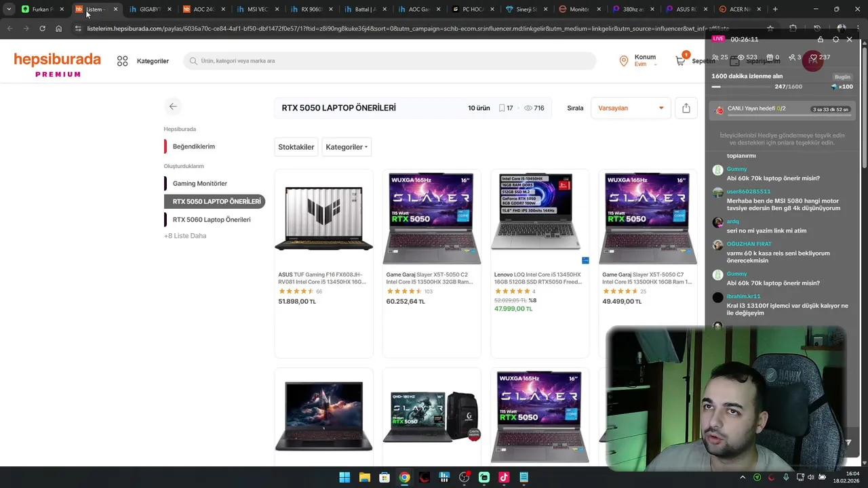The image size is (868, 488).
Task: Click the 49.499,00 TL price
Action: coord(622,302)
